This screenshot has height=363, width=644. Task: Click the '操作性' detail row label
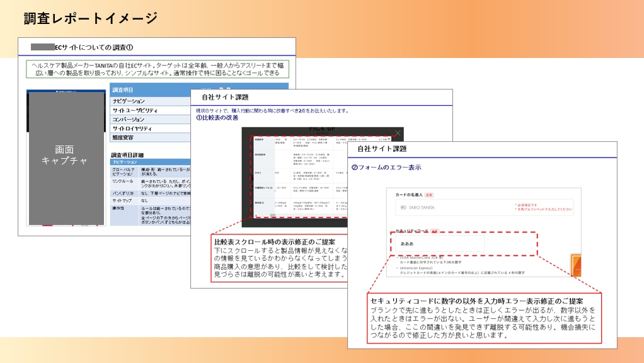click(118, 208)
